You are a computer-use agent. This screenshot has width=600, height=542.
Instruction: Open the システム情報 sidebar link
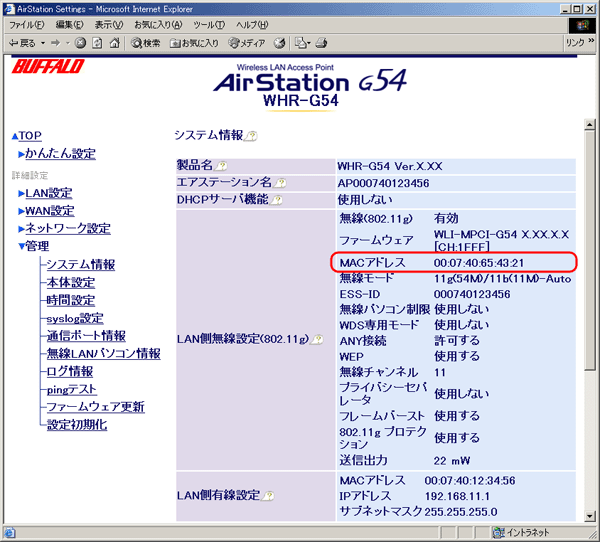point(81,264)
